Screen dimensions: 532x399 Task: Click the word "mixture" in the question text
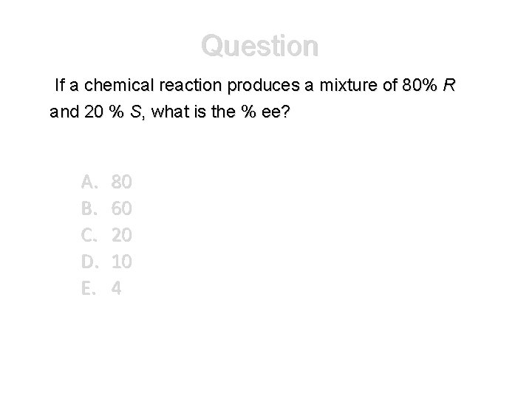tap(348, 85)
